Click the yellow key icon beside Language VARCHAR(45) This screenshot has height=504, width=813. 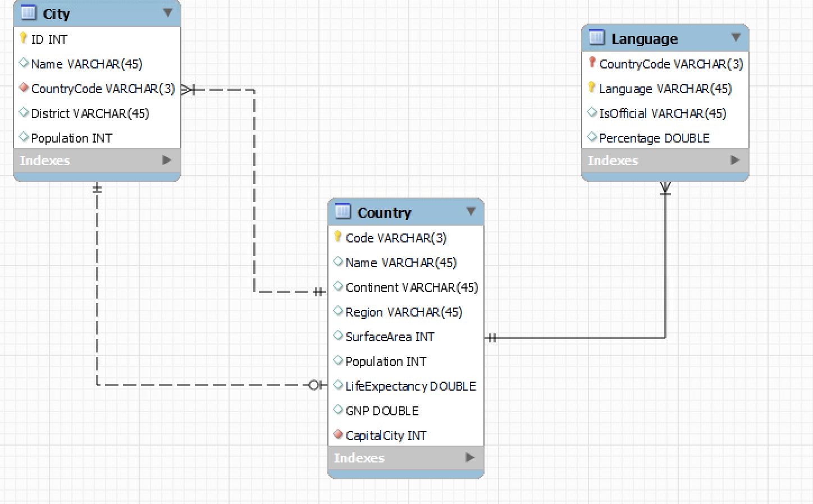(x=592, y=88)
